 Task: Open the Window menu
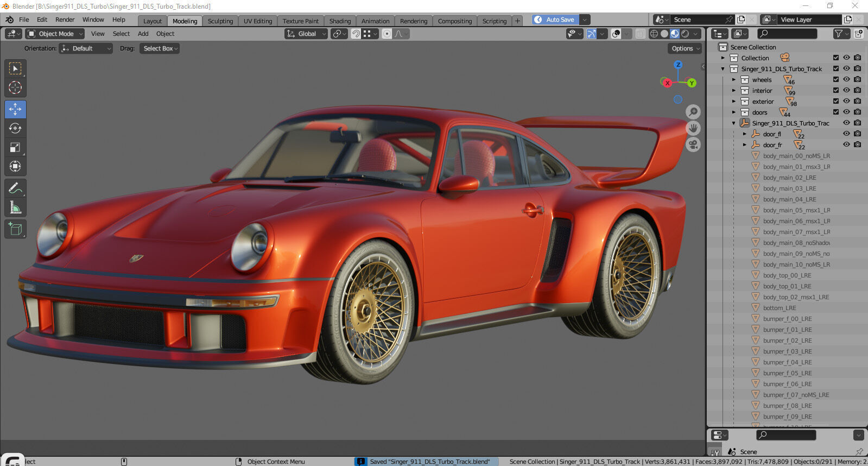pos(93,20)
